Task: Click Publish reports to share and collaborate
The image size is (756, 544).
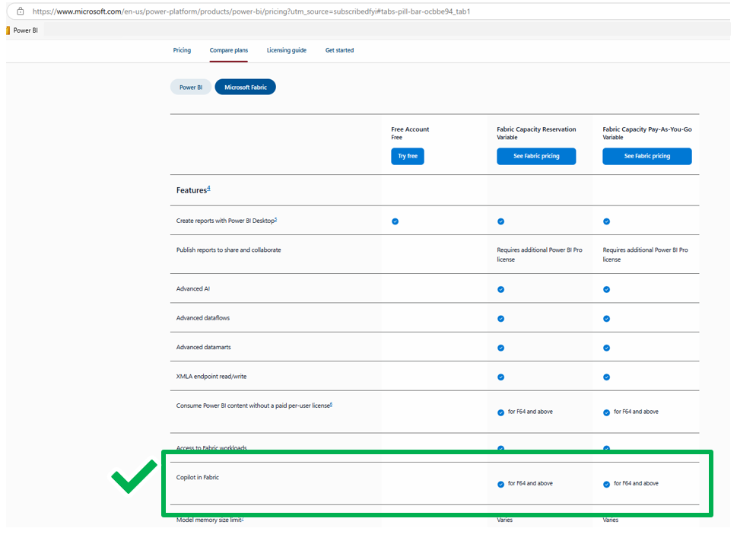Action: click(228, 250)
